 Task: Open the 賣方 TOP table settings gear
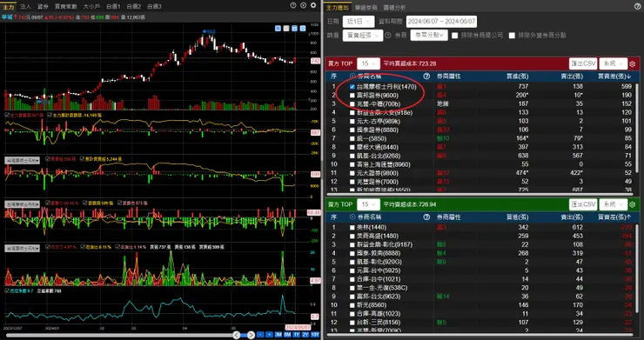[633, 204]
